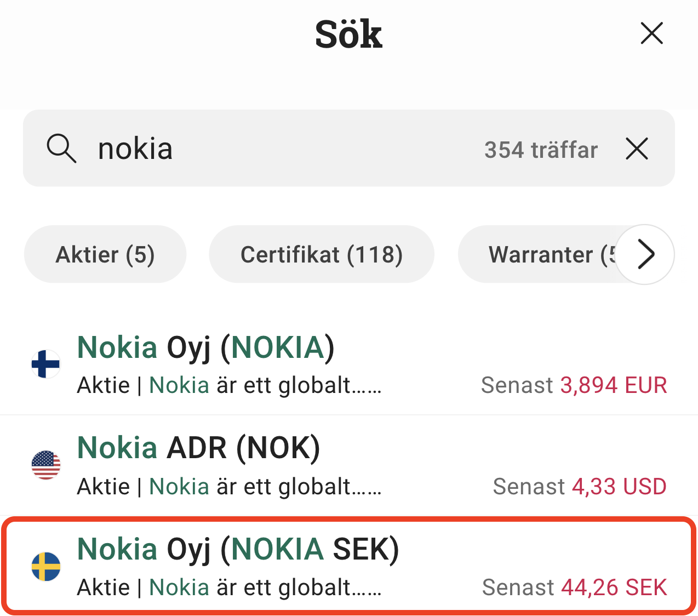698x616 pixels.
Task: Open Nokia ADR (NOK) stock result
Action: [198, 448]
